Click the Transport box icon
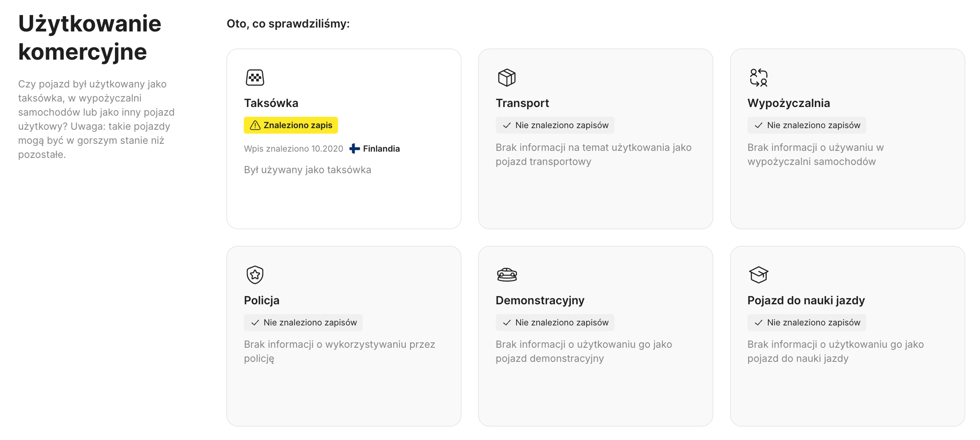The width and height of the screenshot is (980, 440). coord(506,78)
